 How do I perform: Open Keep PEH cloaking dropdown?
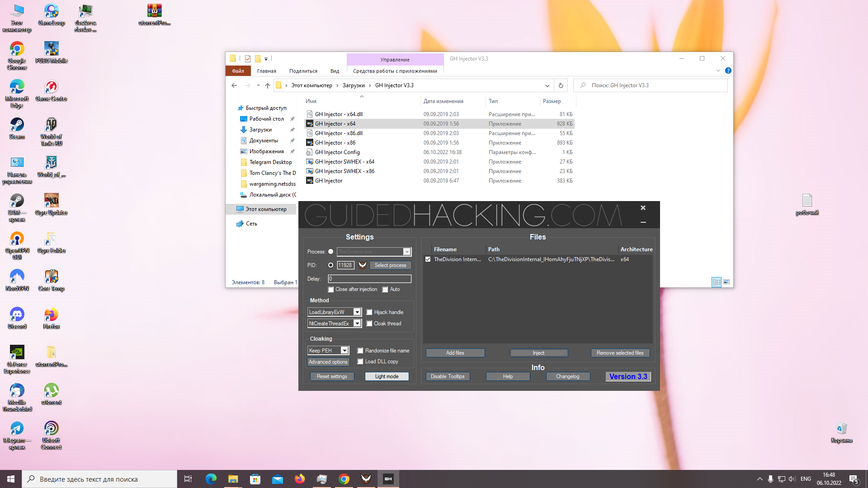(344, 351)
